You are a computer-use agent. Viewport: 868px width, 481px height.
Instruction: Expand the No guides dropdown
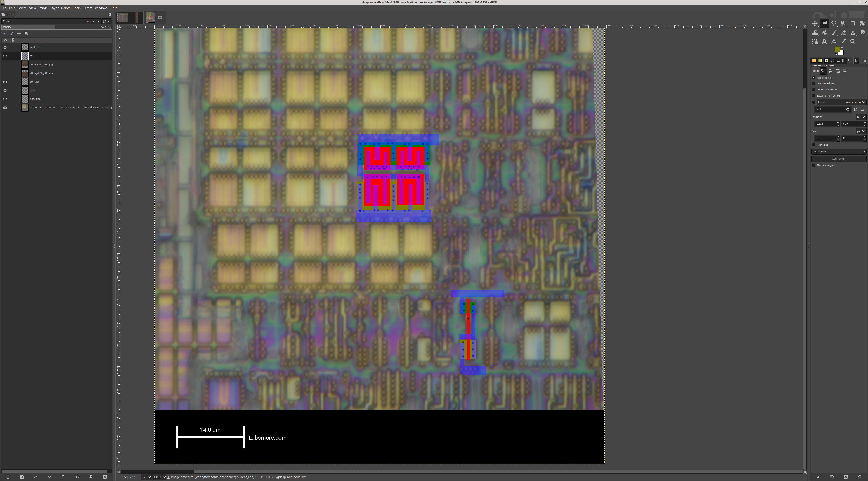point(838,152)
